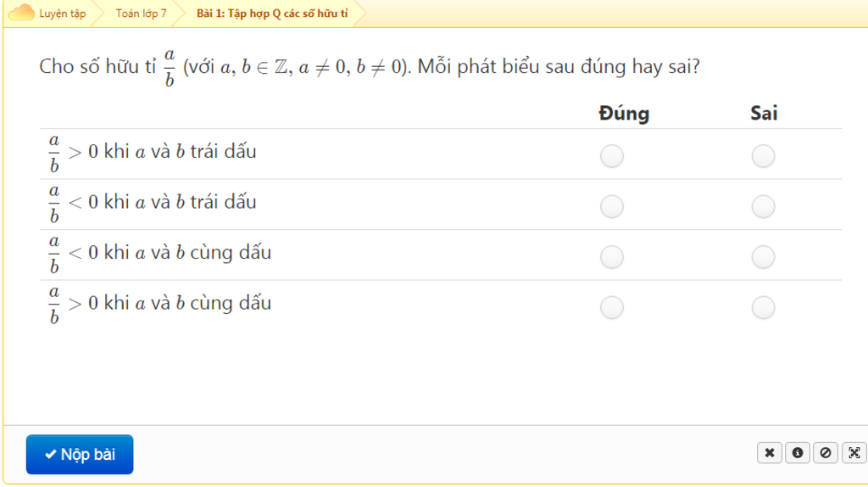The height and width of the screenshot is (487, 868).
Task: Click the Đúng column header
Action: coord(624,113)
